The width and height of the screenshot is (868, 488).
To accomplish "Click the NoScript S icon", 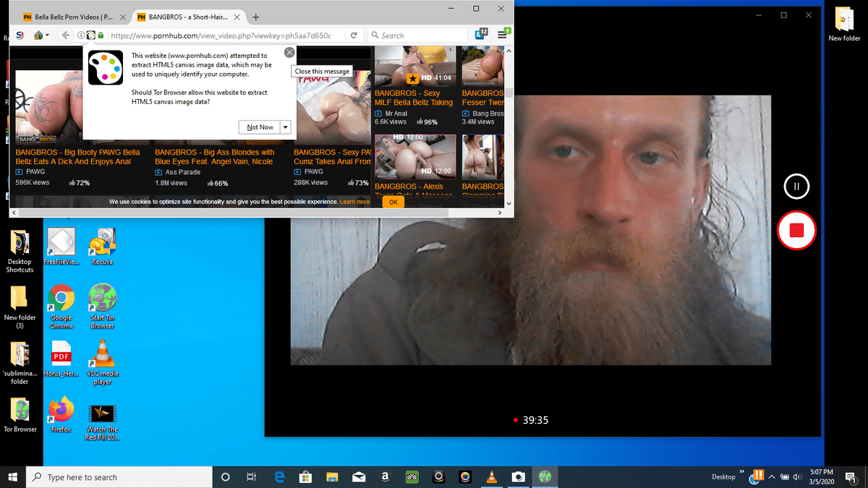I will click(x=20, y=35).
